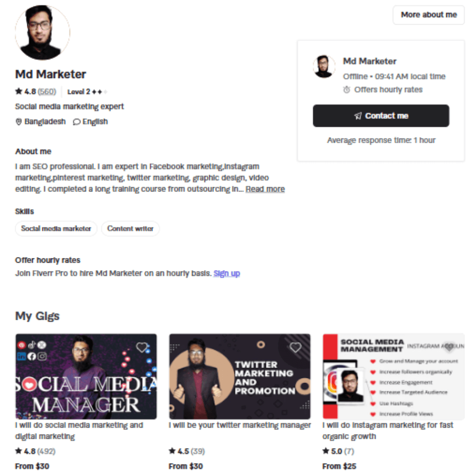
Task: Open the Sign up link for Fiverr Pro
Action: click(x=226, y=273)
